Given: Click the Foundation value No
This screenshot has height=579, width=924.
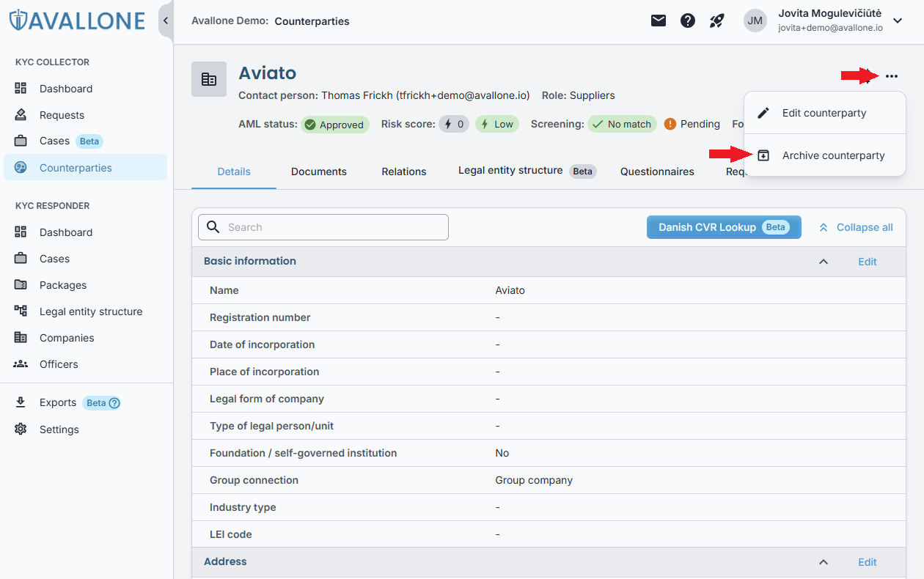Looking at the screenshot, I should 502,453.
